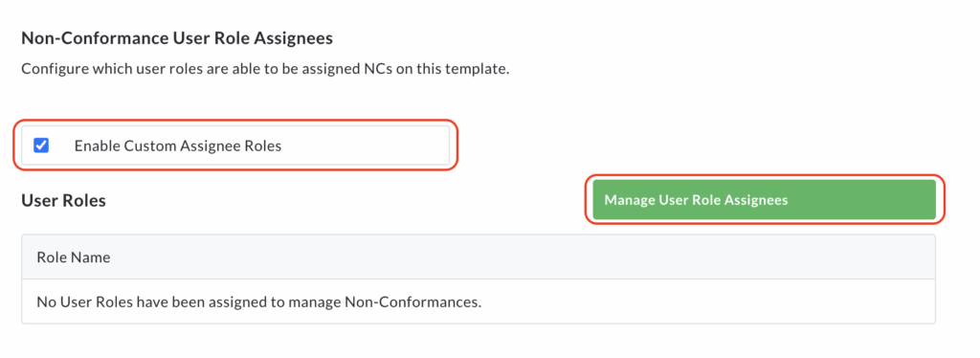The height and width of the screenshot is (358, 980).
Task: Click the word 'Non-Conformances' in the empty table message
Action: [x=413, y=302]
